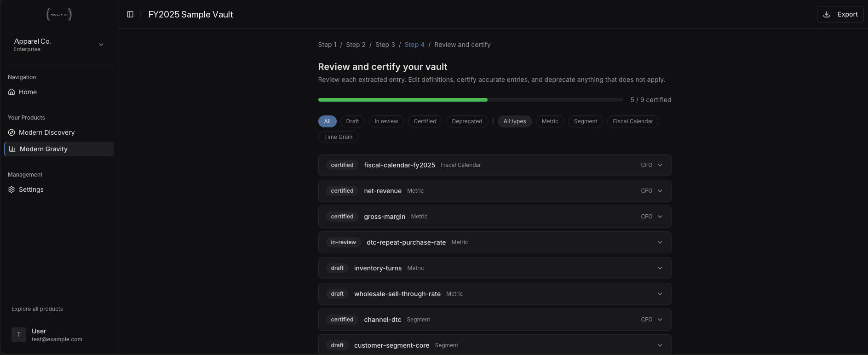Select the All types filter

(515, 121)
